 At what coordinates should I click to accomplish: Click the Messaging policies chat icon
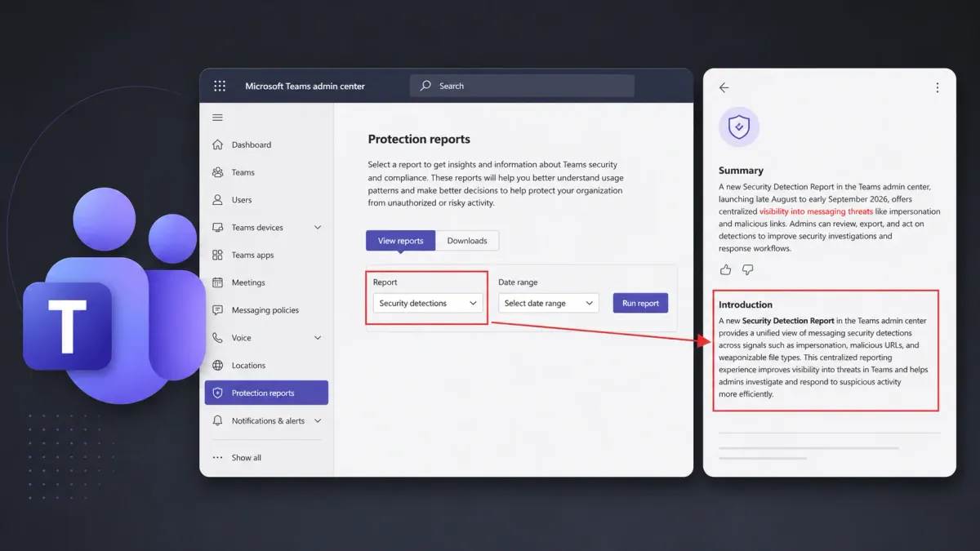pyautogui.click(x=217, y=310)
